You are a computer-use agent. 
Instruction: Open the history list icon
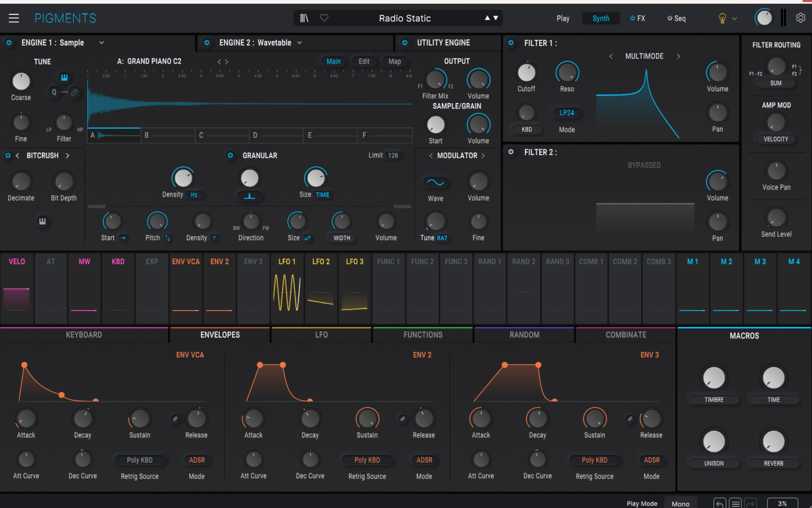(735, 504)
